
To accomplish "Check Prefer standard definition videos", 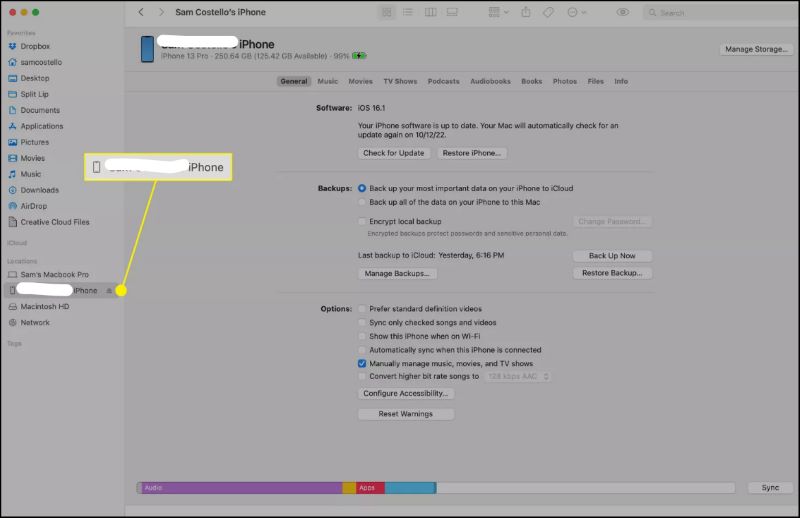I will coord(362,309).
